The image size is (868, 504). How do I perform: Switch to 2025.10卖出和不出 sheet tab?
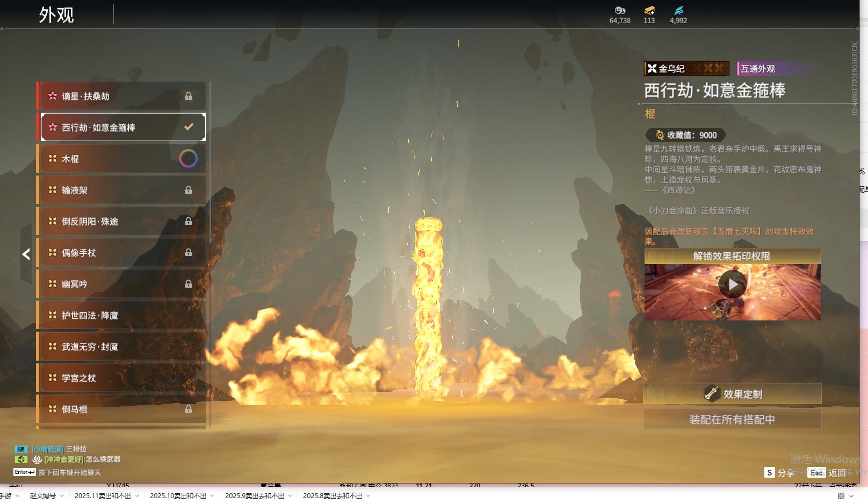click(x=178, y=496)
